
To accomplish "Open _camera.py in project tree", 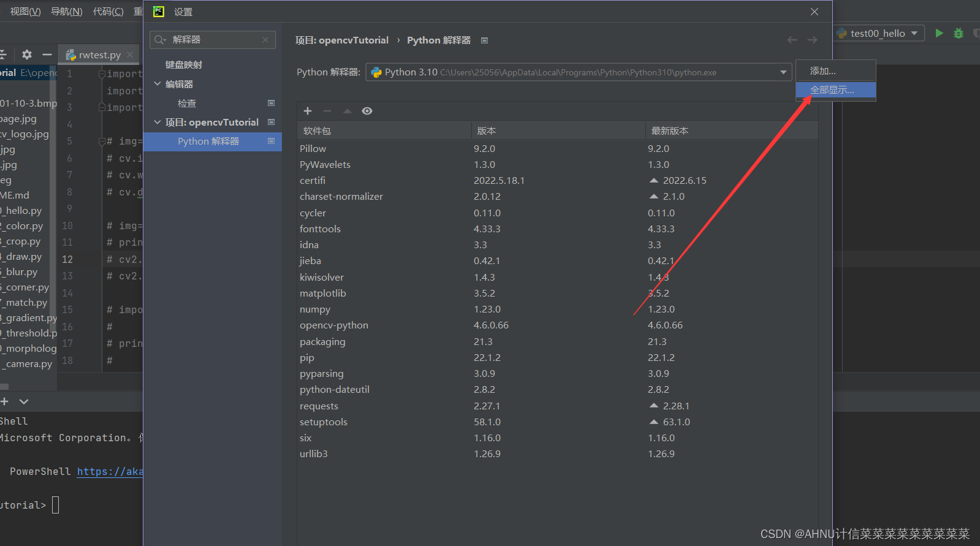I will 26,363.
